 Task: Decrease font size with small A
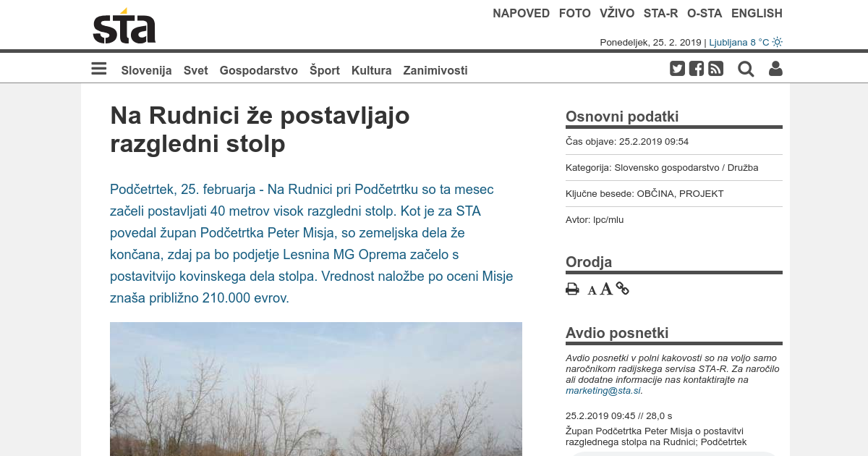tap(592, 291)
